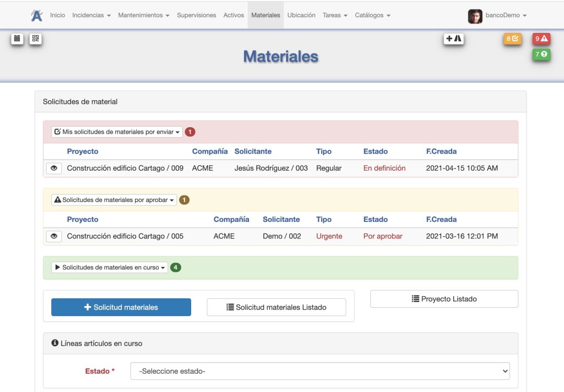Click the blue 'Solicitud materiales' button
Viewport: 564px width, 392px height.
[x=121, y=307]
